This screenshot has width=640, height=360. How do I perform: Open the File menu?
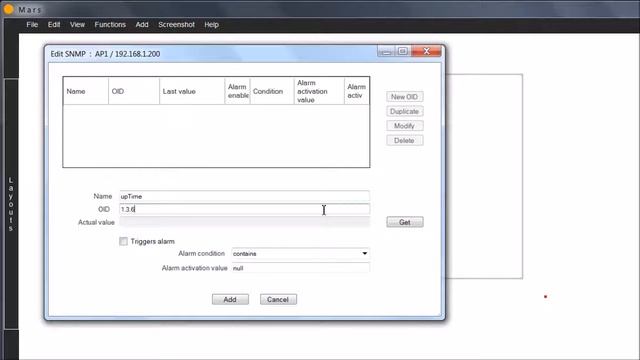coord(32,24)
